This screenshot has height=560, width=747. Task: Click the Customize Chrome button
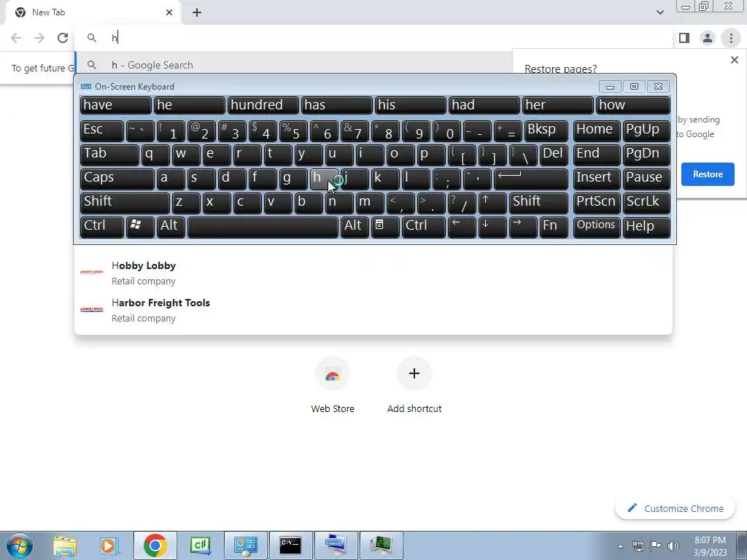pos(675,508)
